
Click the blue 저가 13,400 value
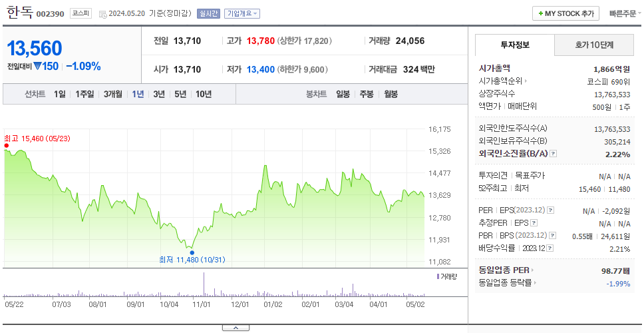point(260,69)
